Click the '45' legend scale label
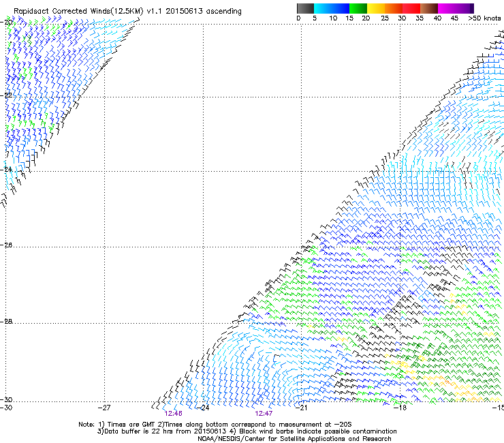The width and height of the screenshot is (504, 443). (x=454, y=18)
